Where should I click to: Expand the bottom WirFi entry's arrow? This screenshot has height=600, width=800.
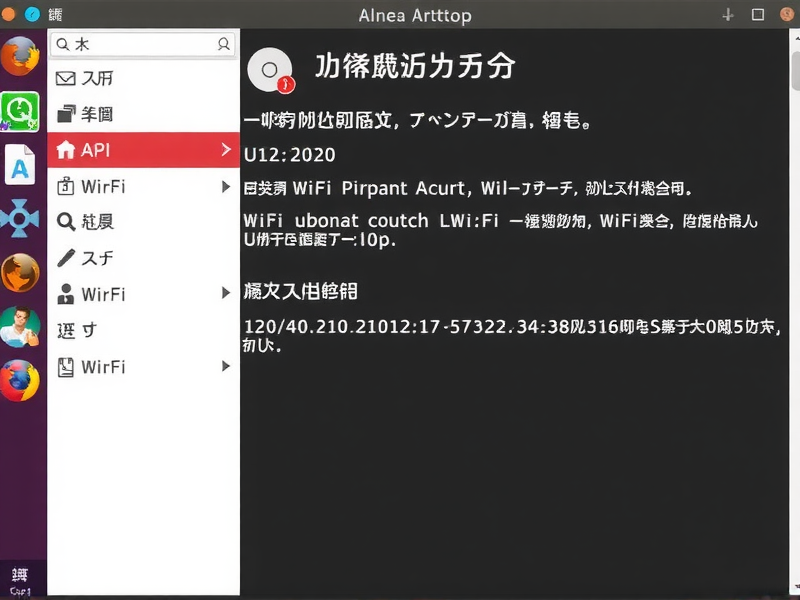pyautogui.click(x=225, y=367)
